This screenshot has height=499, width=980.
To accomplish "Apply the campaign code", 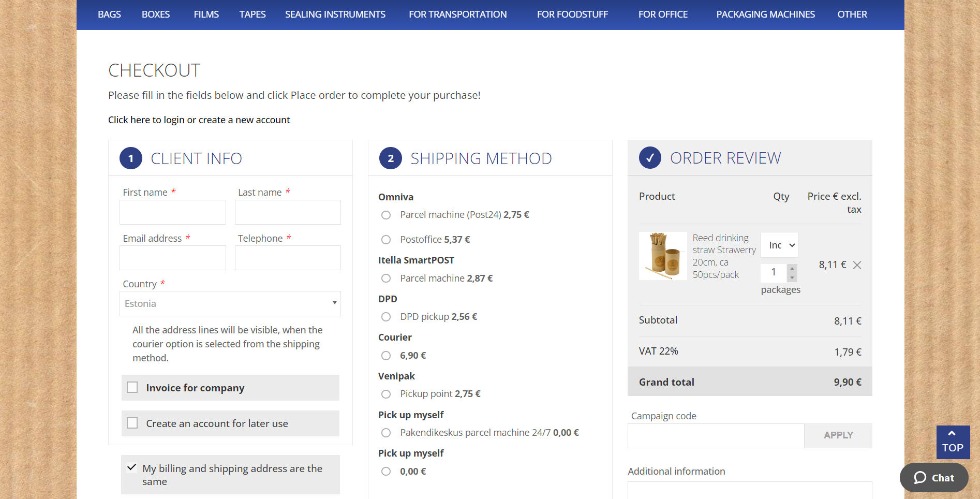I will coord(838,435).
